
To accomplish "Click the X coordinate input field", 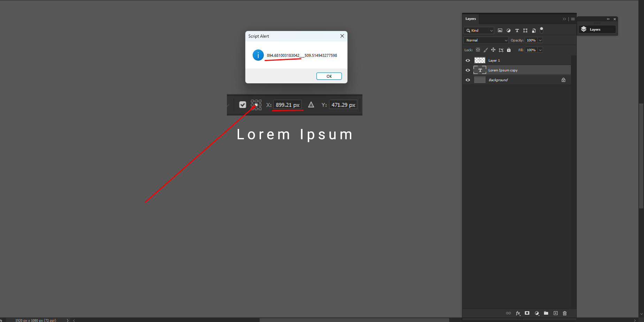I will click(286, 105).
